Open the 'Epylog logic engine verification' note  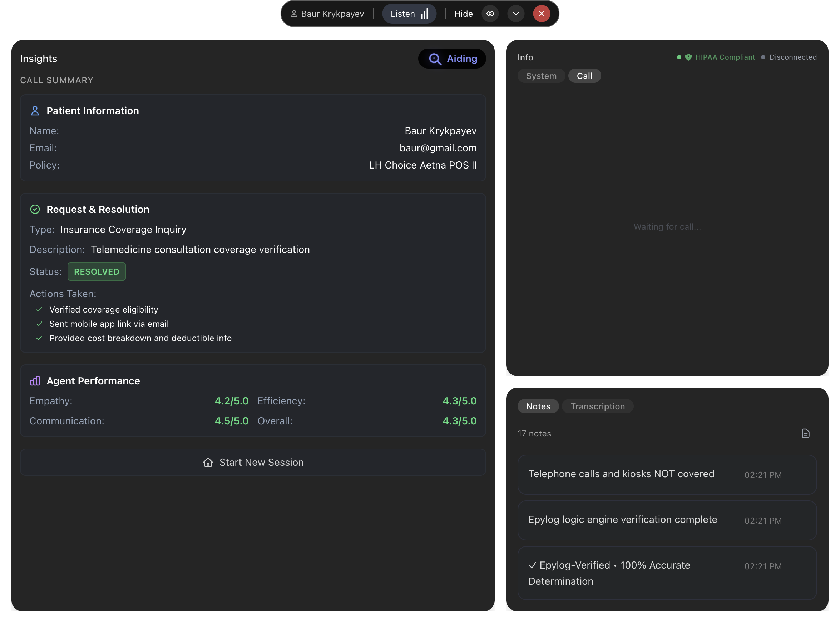point(667,520)
